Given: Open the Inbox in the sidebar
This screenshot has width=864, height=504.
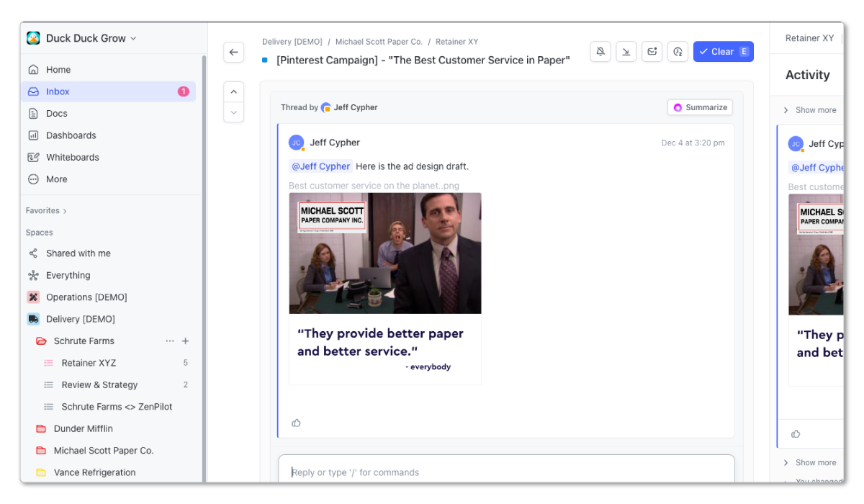Looking at the screenshot, I should tap(108, 91).
